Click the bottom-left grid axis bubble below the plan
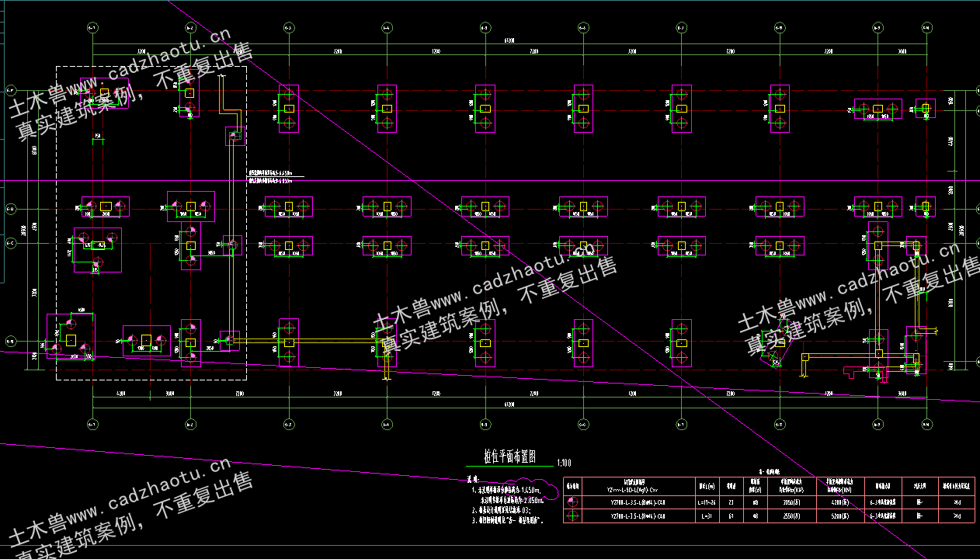 click(x=92, y=424)
